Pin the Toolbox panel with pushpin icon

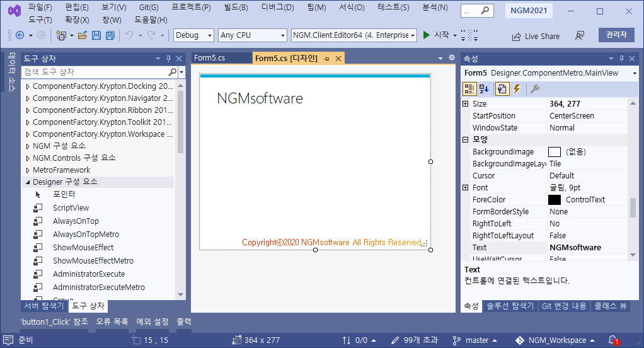point(168,59)
